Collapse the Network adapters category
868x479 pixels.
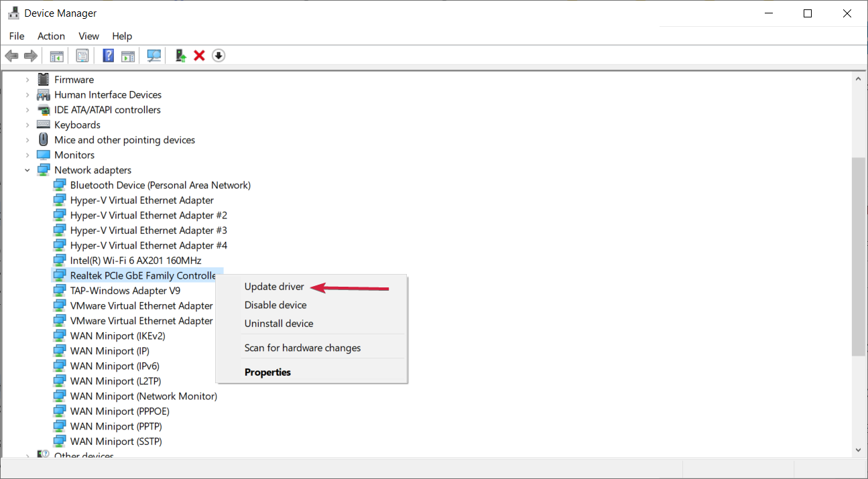[x=27, y=170]
